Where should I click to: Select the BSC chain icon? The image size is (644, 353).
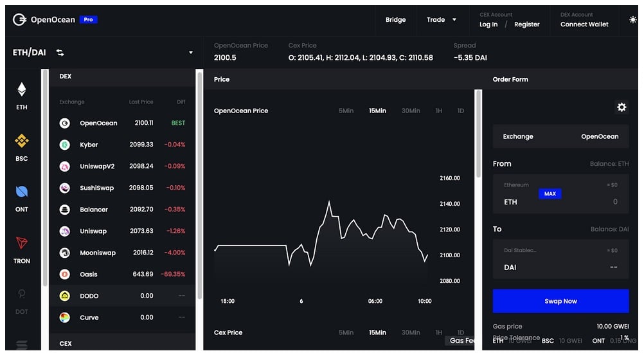tap(22, 141)
